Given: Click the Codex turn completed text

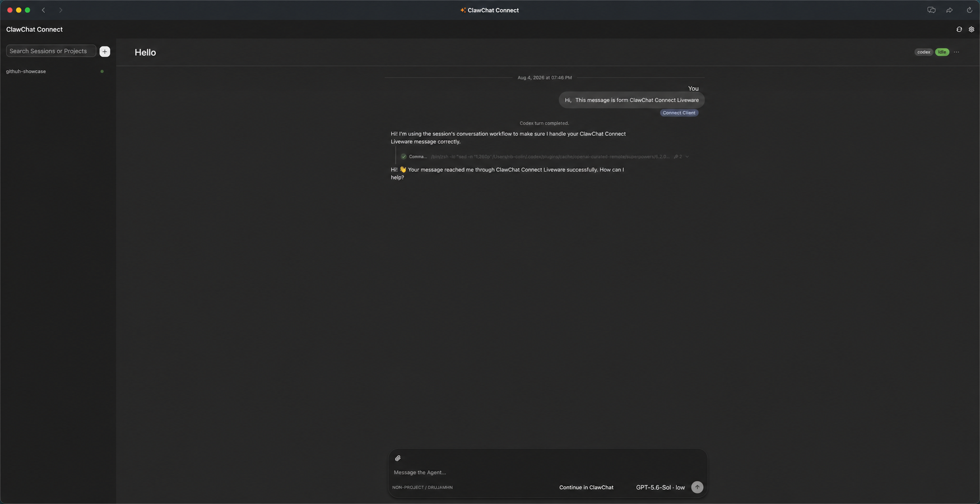Looking at the screenshot, I should click(544, 123).
